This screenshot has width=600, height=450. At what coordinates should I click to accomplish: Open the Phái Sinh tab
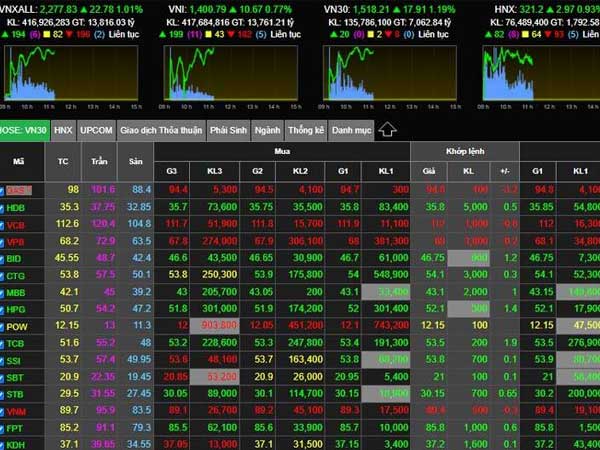pos(228,130)
